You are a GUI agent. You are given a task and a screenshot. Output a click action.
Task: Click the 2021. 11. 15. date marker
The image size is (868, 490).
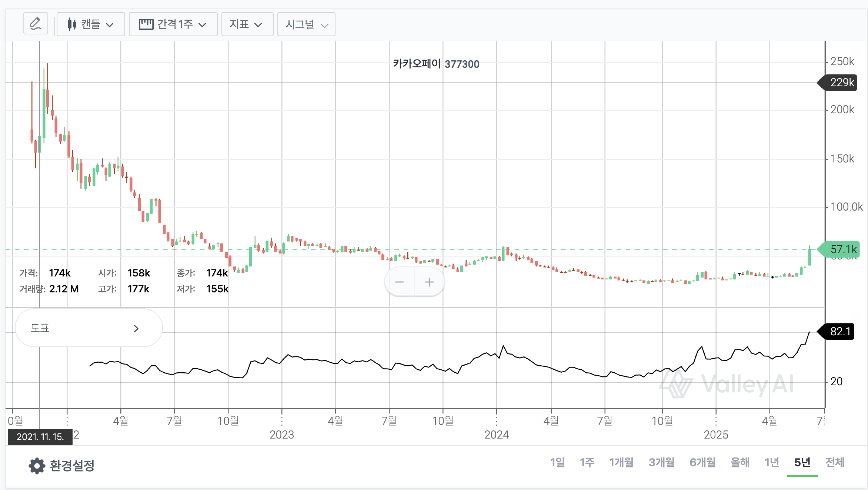point(40,437)
